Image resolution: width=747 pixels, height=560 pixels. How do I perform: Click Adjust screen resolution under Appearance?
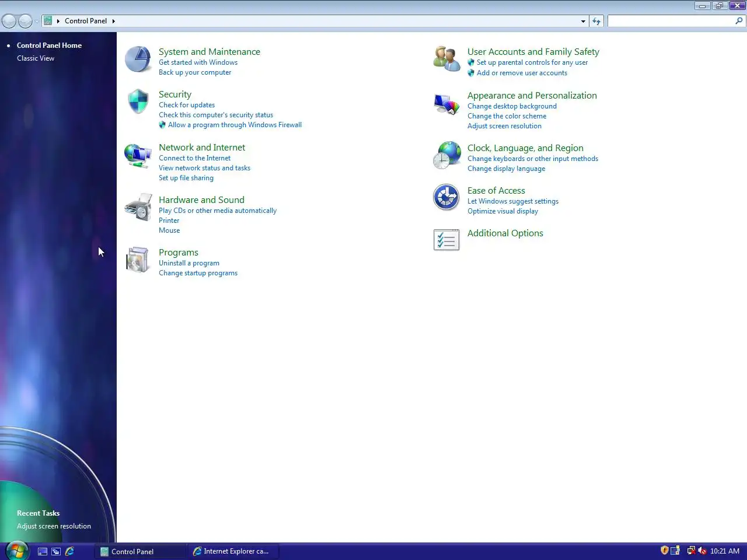(504, 126)
